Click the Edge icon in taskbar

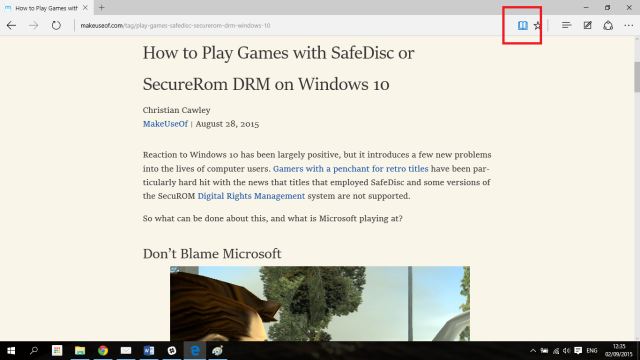pos(195,351)
